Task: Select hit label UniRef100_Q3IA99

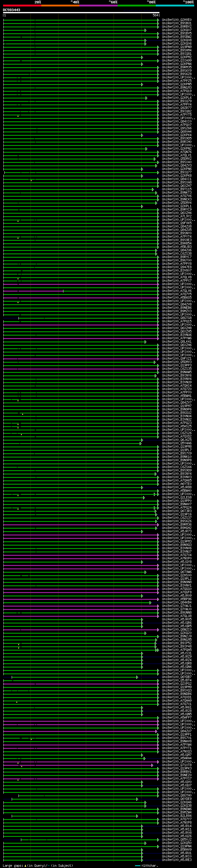Action: coord(177,61)
